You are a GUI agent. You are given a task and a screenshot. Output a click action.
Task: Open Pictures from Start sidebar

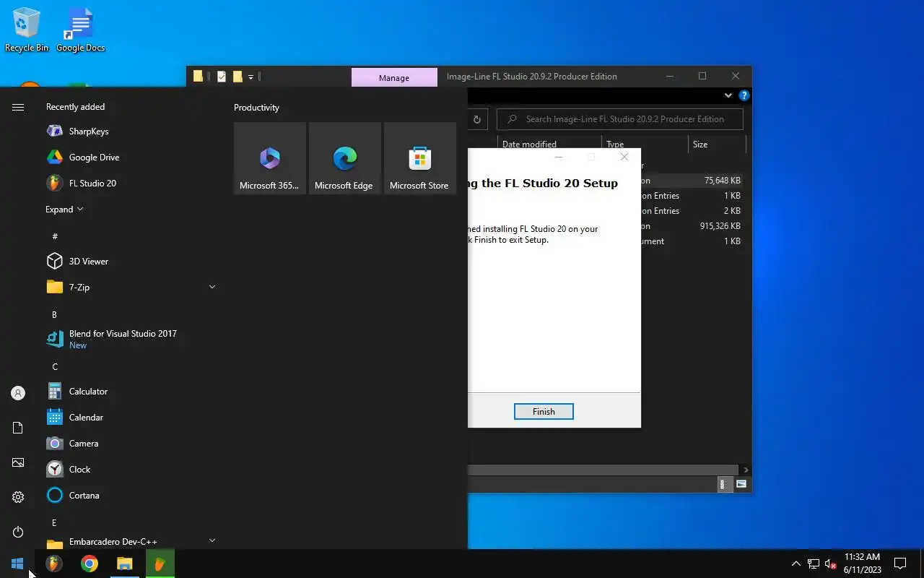coord(18,462)
